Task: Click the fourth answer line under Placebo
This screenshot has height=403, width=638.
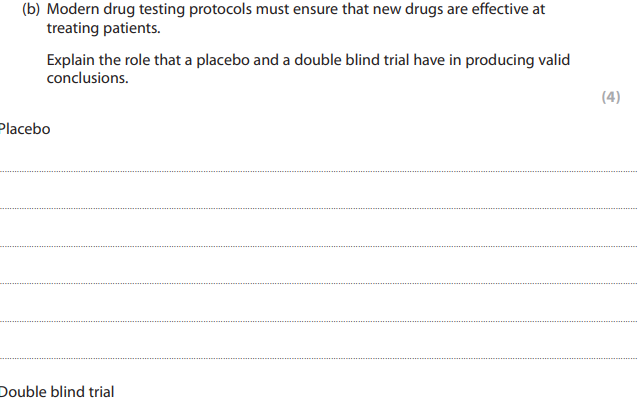Action: pos(318,283)
